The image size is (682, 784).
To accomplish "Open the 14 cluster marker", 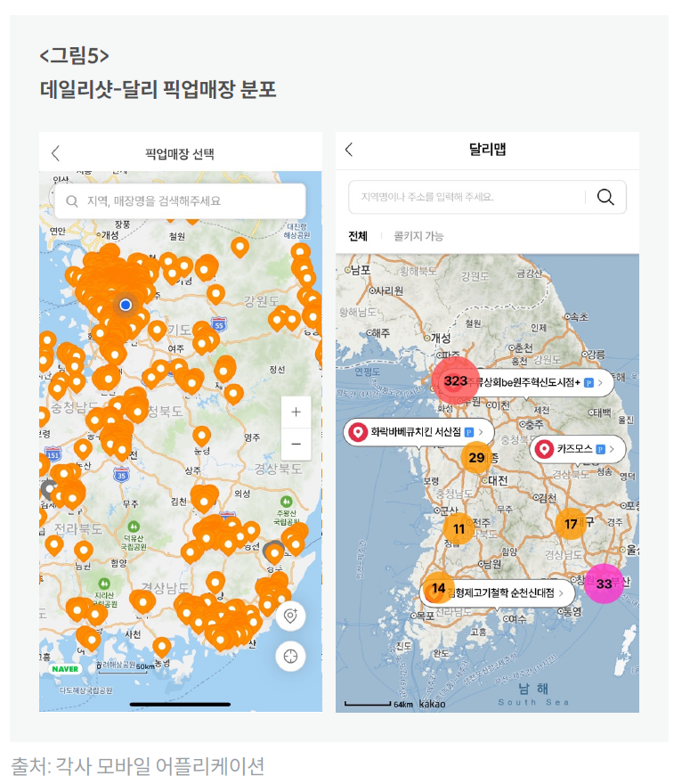I will (438, 588).
